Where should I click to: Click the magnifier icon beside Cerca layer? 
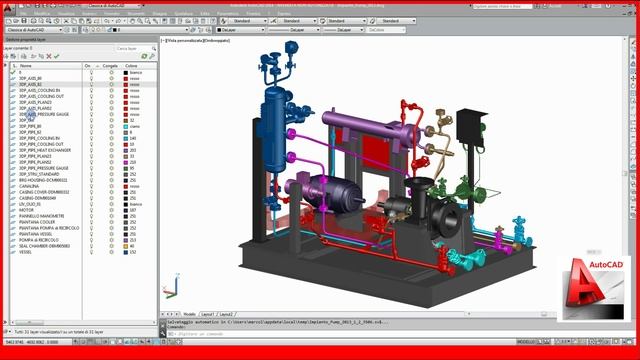pyautogui.click(x=153, y=49)
